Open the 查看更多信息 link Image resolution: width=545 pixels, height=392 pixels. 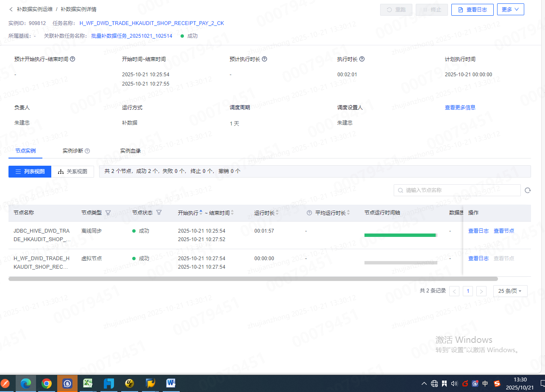[x=460, y=108]
